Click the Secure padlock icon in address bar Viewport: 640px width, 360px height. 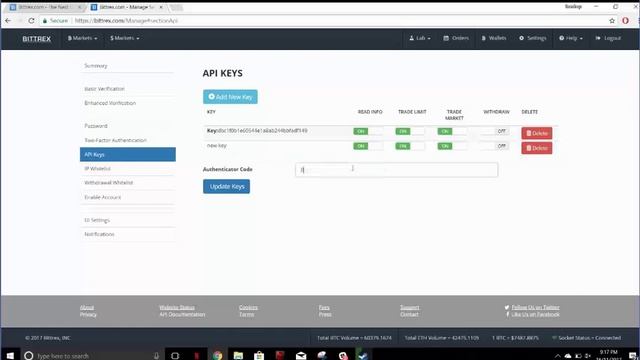click(45, 20)
